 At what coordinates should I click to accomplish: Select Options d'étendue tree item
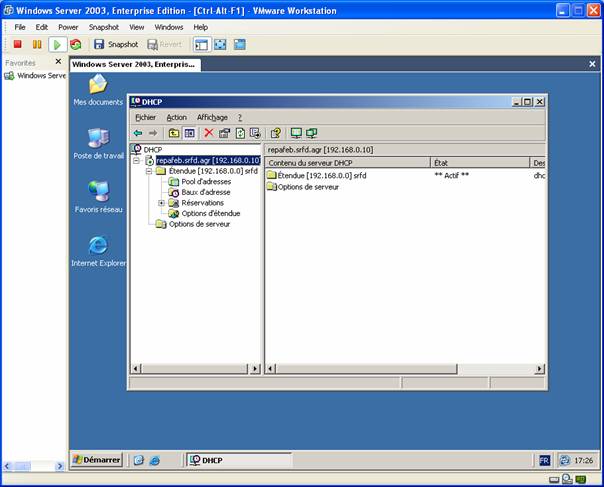(x=211, y=213)
